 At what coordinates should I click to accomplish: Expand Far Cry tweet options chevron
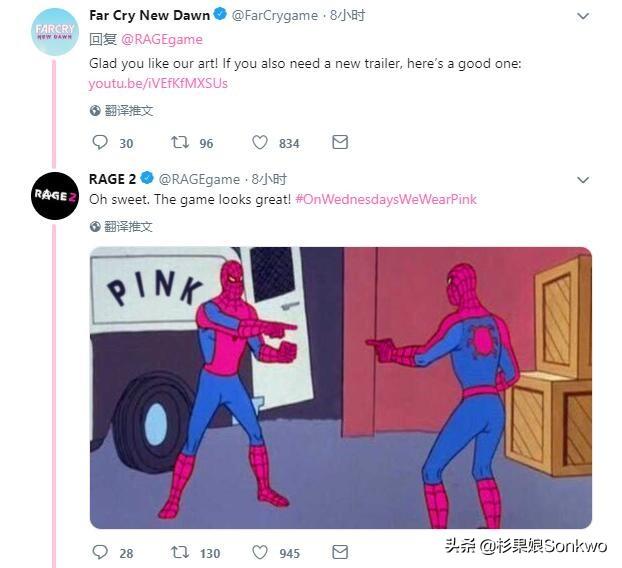pyautogui.click(x=583, y=16)
